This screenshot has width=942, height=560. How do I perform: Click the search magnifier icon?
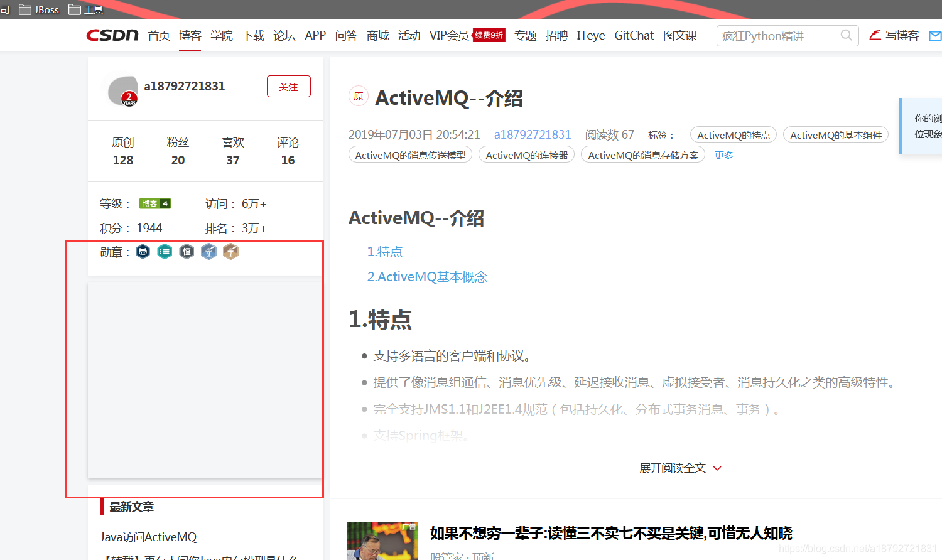click(x=847, y=35)
